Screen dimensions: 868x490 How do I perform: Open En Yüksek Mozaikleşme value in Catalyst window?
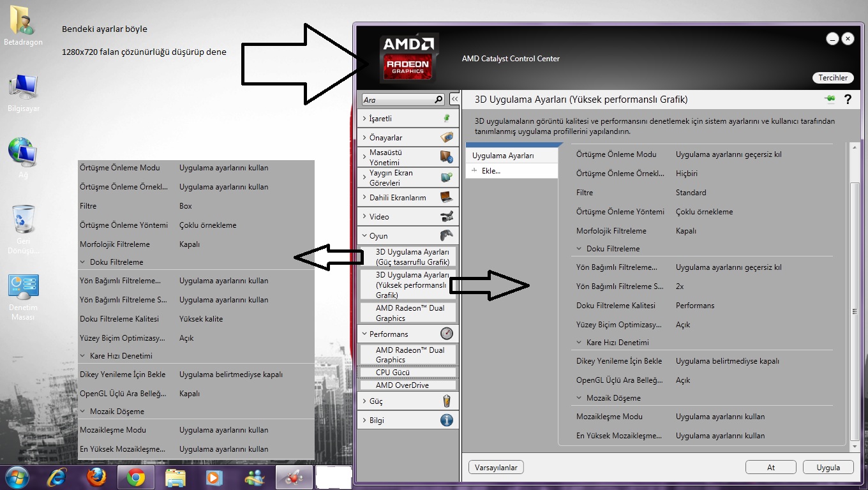pyautogui.click(x=721, y=435)
